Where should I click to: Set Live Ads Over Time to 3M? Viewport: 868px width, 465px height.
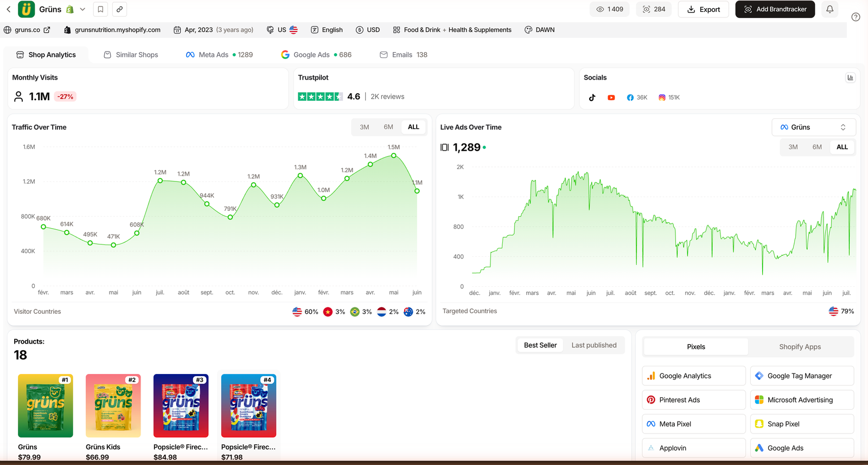click(x=793, y=147)
